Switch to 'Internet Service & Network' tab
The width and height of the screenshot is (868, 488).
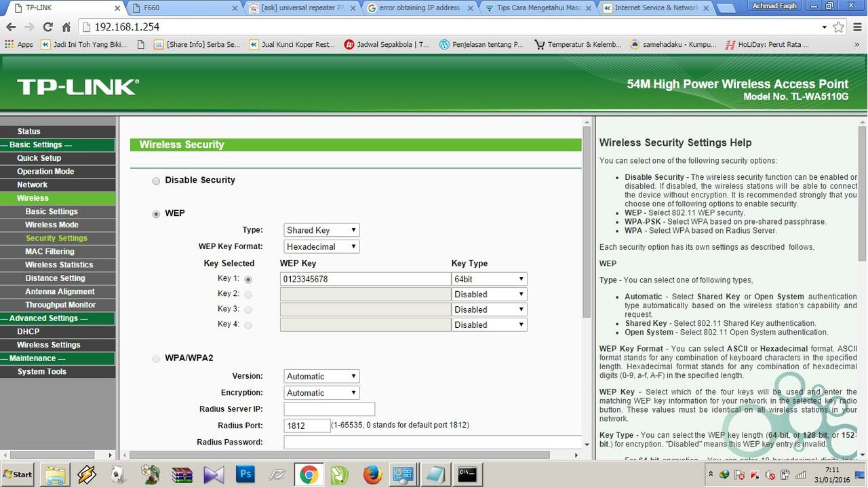coord(654,8)
